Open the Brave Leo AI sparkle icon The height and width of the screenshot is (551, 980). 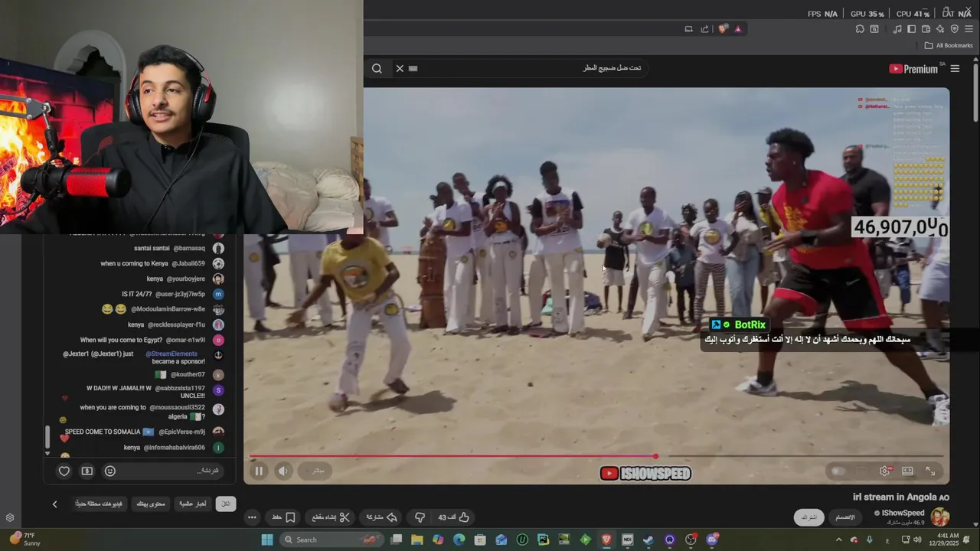940,29
